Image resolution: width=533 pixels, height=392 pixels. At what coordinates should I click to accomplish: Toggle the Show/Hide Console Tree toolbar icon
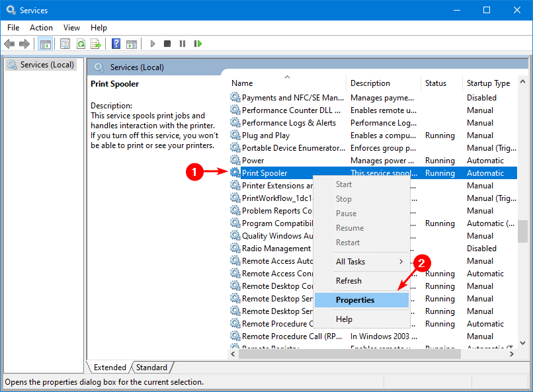pyautogui.click(x=46, y=44)
